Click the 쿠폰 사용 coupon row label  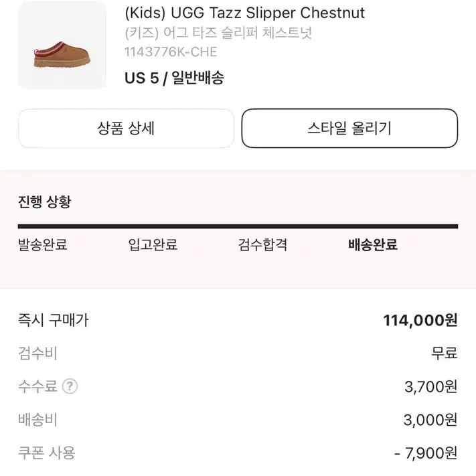(46, 453)
